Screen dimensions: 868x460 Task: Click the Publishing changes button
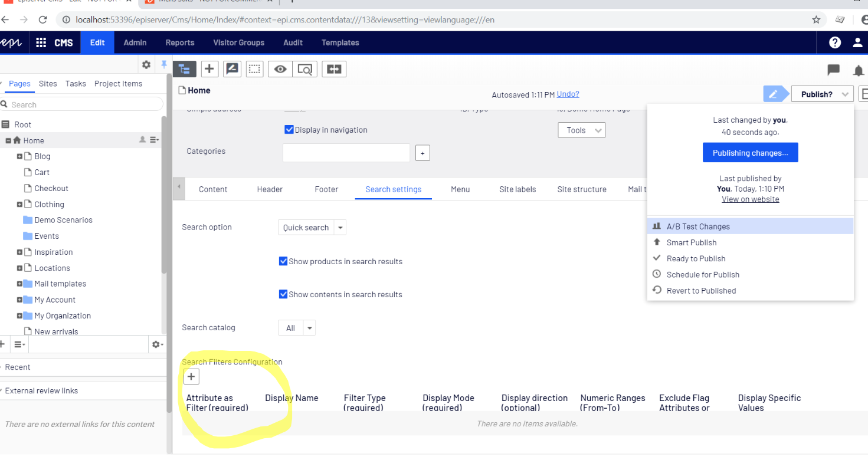tap(750, 152)
